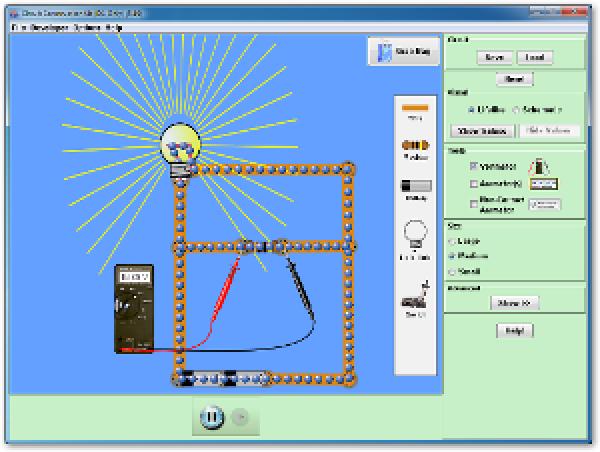Click the right vertical wire of circuit
The height and width of the screenshot is (452, 600).
tap(348, 274)
